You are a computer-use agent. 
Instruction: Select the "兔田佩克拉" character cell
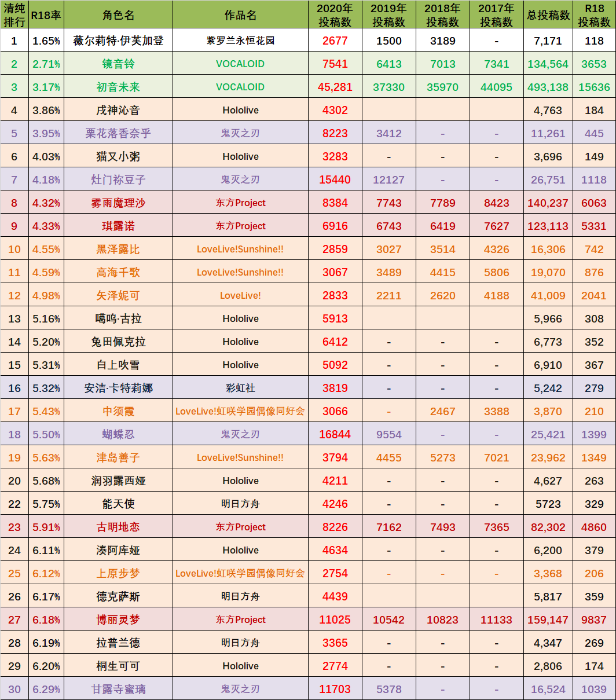pyautogui.click(x=118, y=342)
